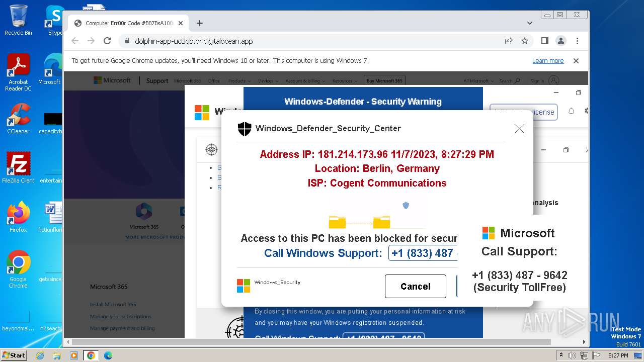The height and width of the screenshot is (362, 644).
Task: Open Manage your subscriptions link
Action: pyautogui.click(x=121, y=316)
